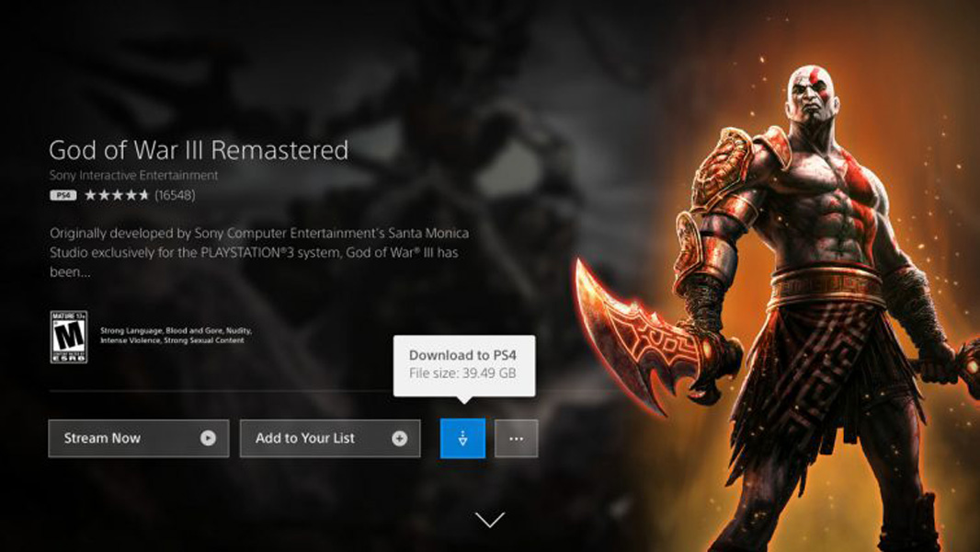Click the rating count (16548)
The image size is (980, 552).
point(175,195)
